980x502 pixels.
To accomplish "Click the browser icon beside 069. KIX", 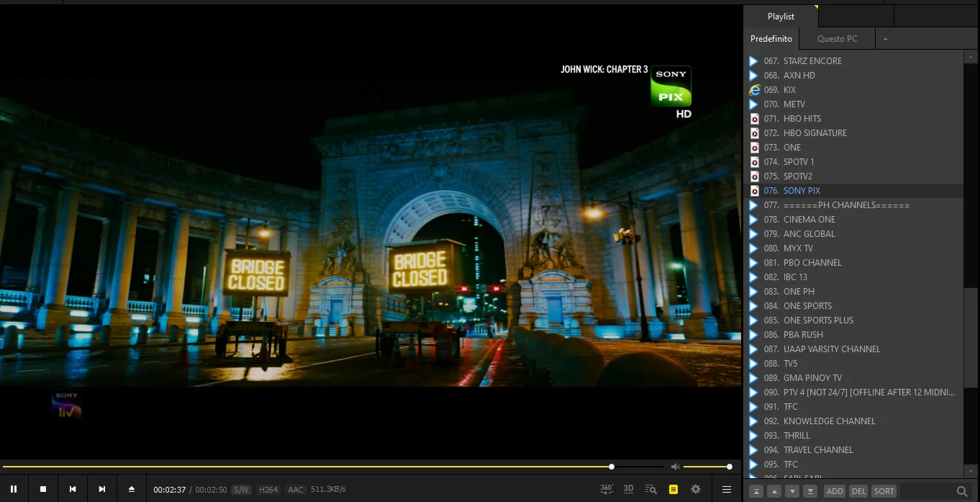I will tap(754, 90).
